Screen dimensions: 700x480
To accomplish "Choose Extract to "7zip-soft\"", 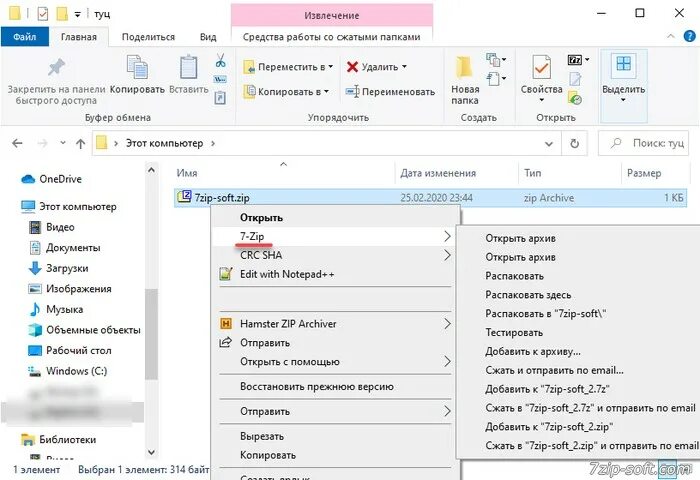I will tap(545, 313).
